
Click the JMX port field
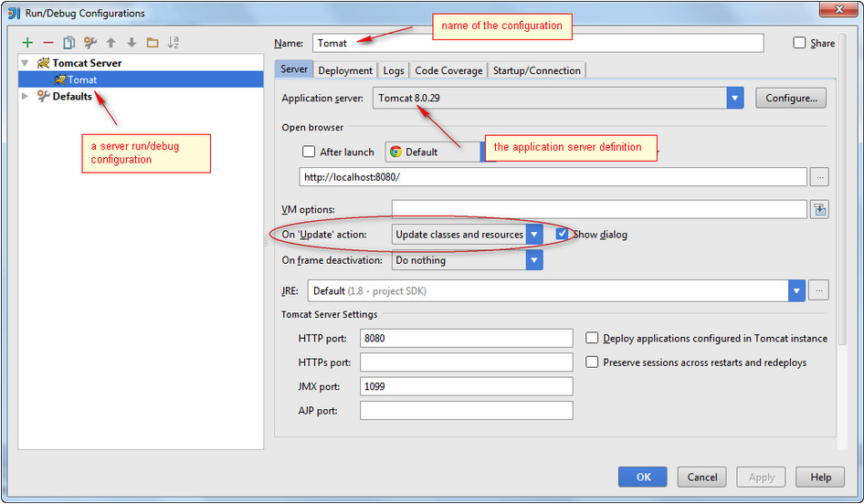pyautogui.click(x=467, y=387)
